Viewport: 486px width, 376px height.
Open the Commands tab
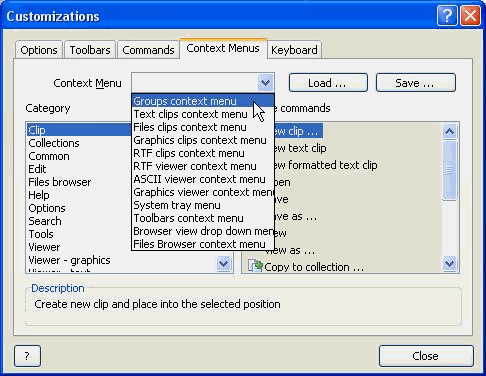pyautogui.click(x=148, y=50)
